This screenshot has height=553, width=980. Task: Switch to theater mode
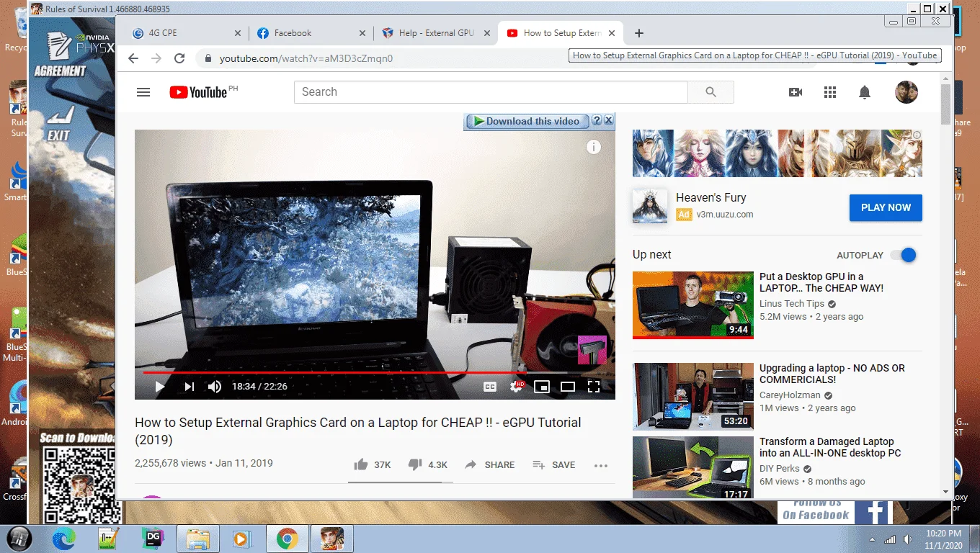(x=567, y=387)
